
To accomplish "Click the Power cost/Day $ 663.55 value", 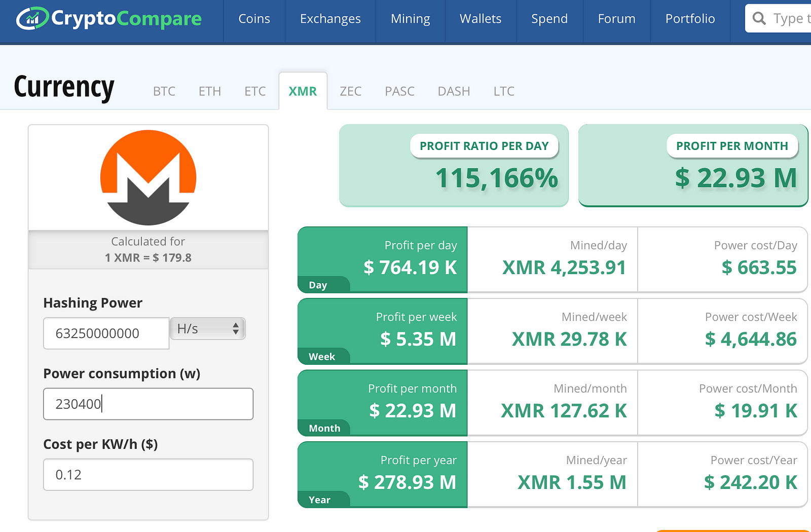I will [x=759, y=268].
